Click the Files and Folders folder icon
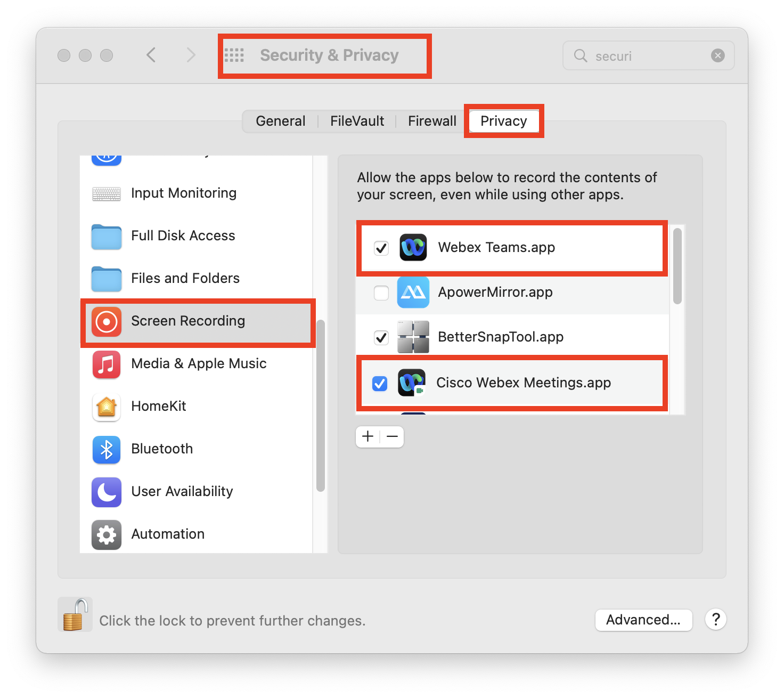Screen dimensions: 784x698 pyautogui.click(x=107, y=279)
